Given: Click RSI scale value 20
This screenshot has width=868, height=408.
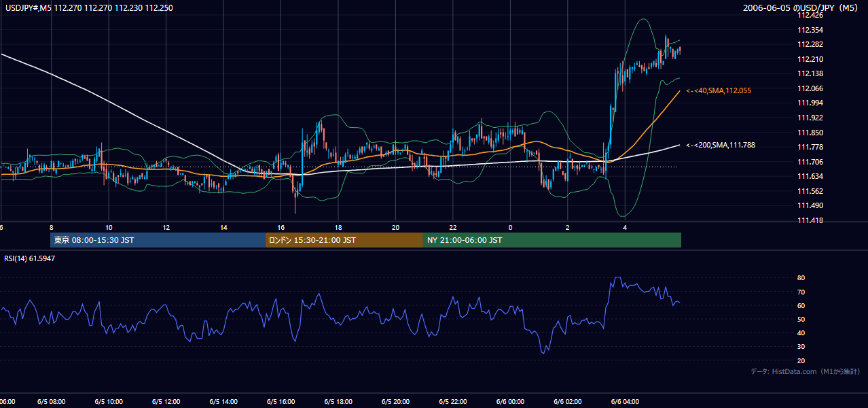Looking at the screenshot, I should [x=801, y=360].
